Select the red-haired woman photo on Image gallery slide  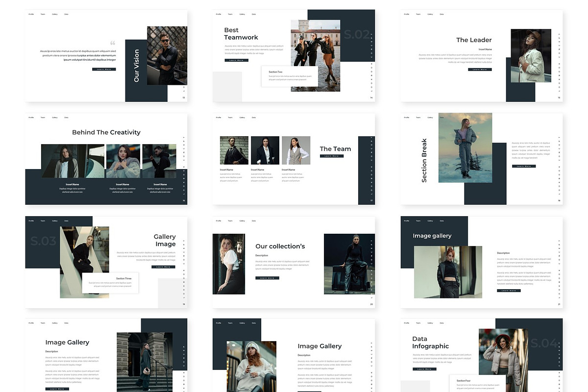click(448, 272)
